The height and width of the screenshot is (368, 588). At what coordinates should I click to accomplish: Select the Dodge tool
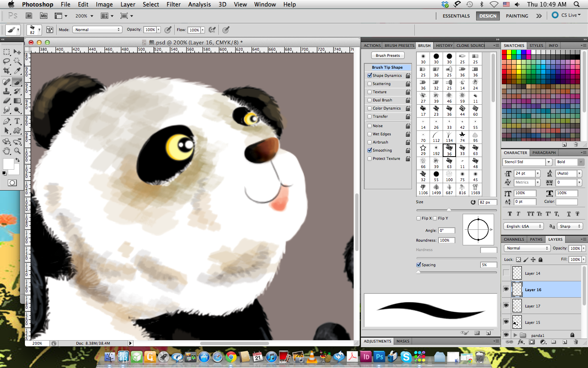pos(17,110)
